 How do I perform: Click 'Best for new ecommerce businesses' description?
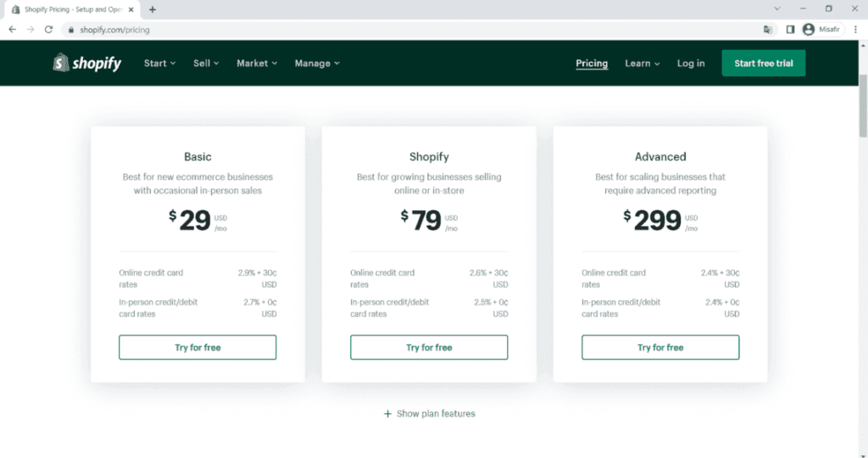click(198, 183)
